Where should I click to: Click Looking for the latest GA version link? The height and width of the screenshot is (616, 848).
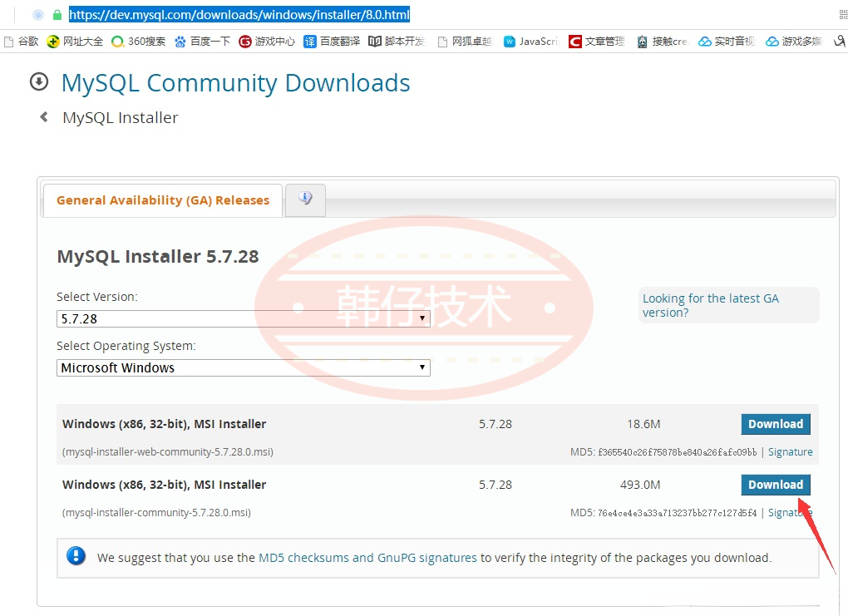coord(710,306)
